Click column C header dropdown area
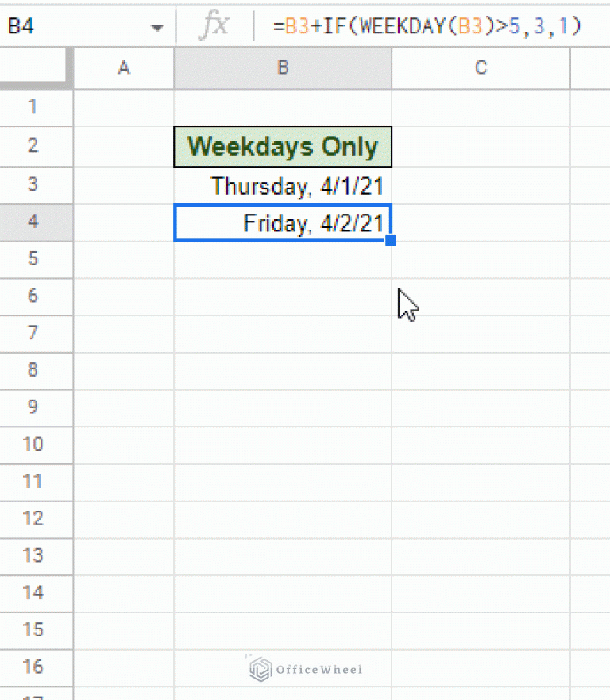The width and height of the screenshot is (610, 700). [481, 68]
